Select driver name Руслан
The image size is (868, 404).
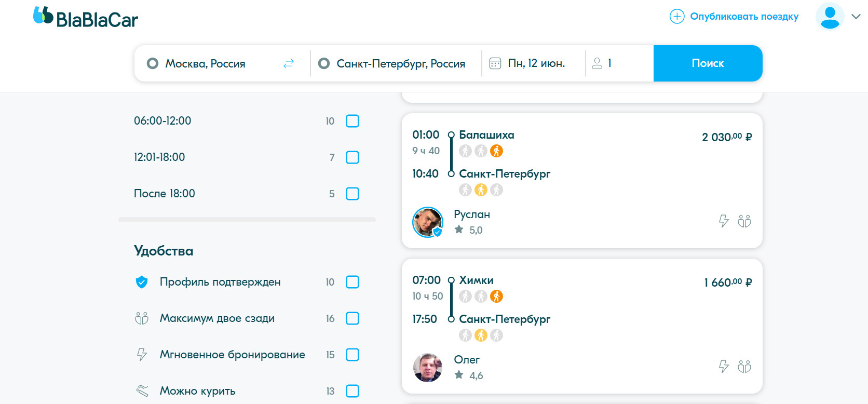point(472,214)
